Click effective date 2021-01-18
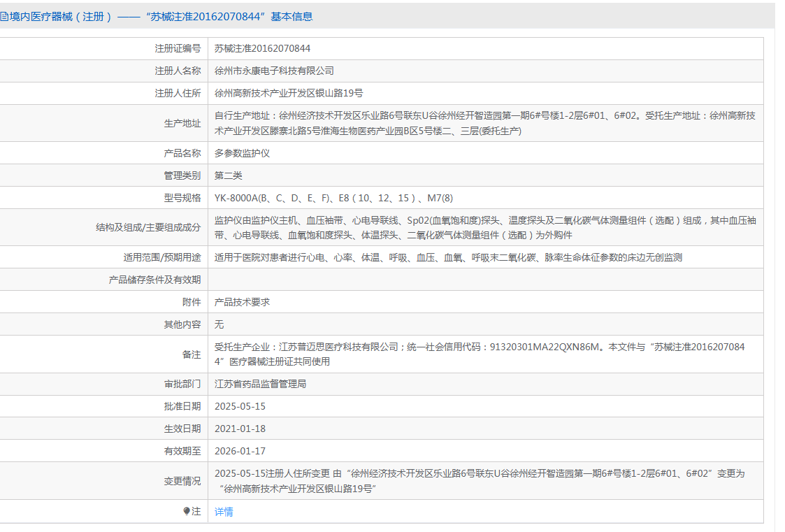Image resolution: width=785 pixels, height=532 pixels. click(x=240, y=429)
